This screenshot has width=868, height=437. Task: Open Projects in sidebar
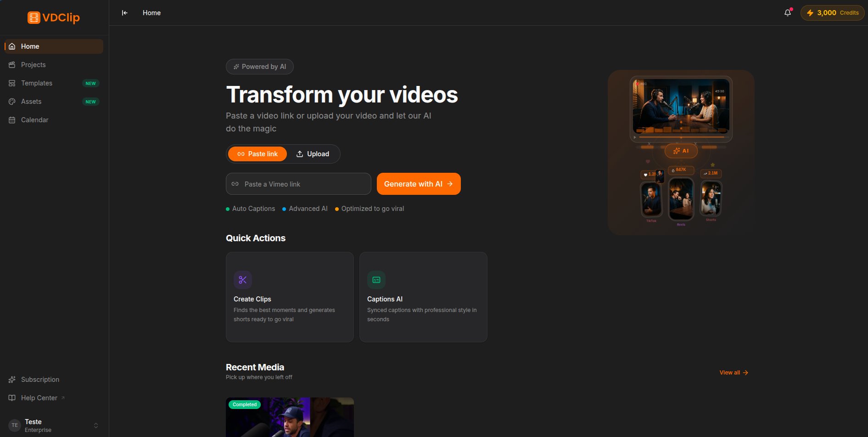pos(54,65)
